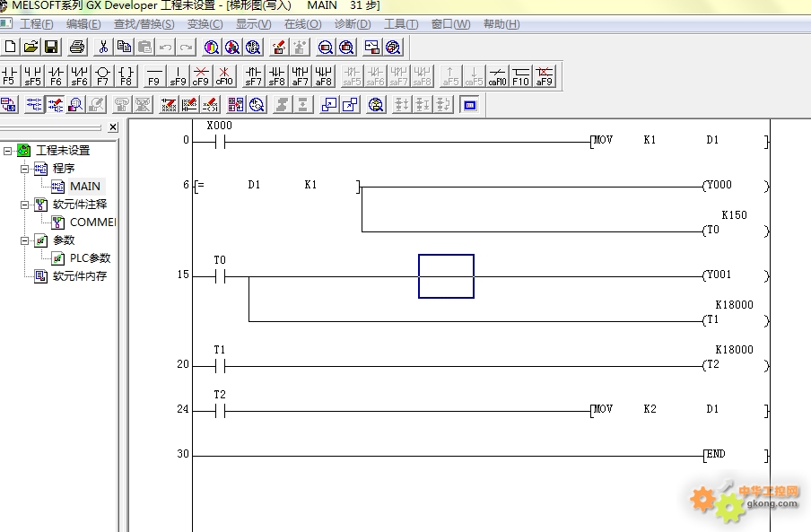Select the MOV K1 D1 instruction
The image size is (811, 532).
click(x=678, y=140)
